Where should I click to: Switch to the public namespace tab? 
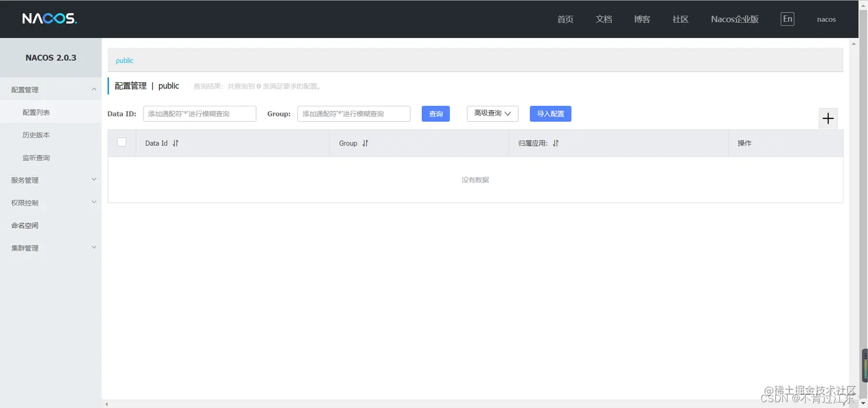[124, 60]
